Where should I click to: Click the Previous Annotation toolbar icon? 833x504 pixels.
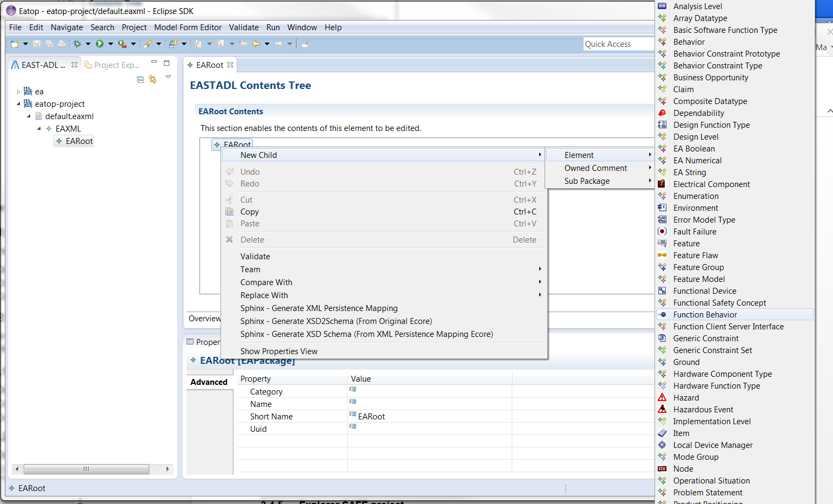221,44
